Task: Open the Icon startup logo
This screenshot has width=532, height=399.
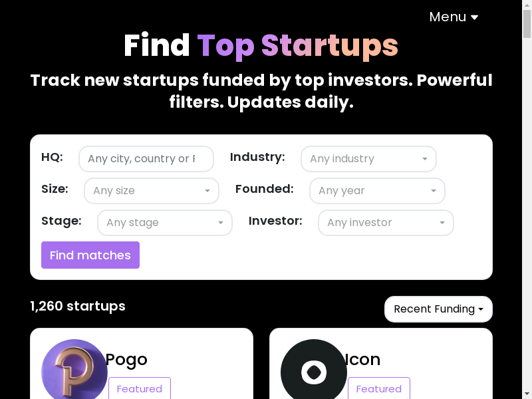Action: (313, 371)
